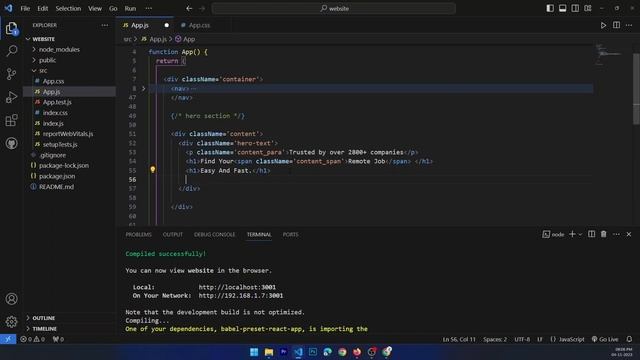The width and height of the screenshot is (640, 360).
Task: Click Go Live in status bar
Action: point(605,339)
